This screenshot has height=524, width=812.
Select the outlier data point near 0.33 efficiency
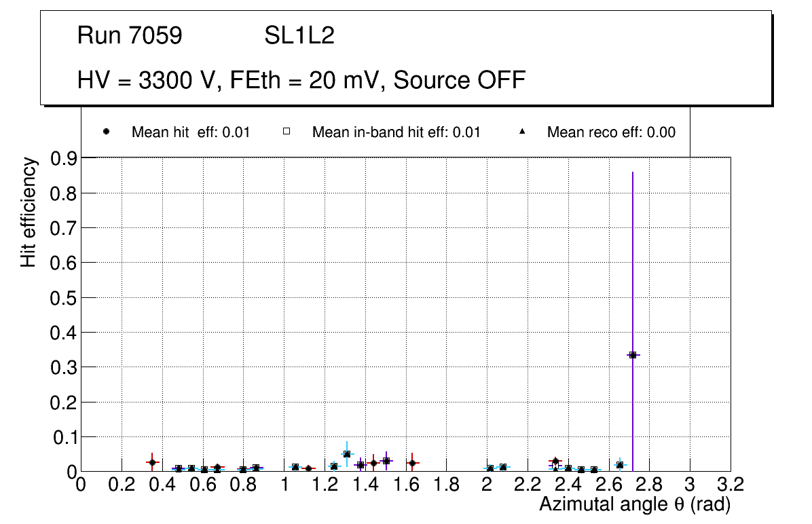click(633, 355)
